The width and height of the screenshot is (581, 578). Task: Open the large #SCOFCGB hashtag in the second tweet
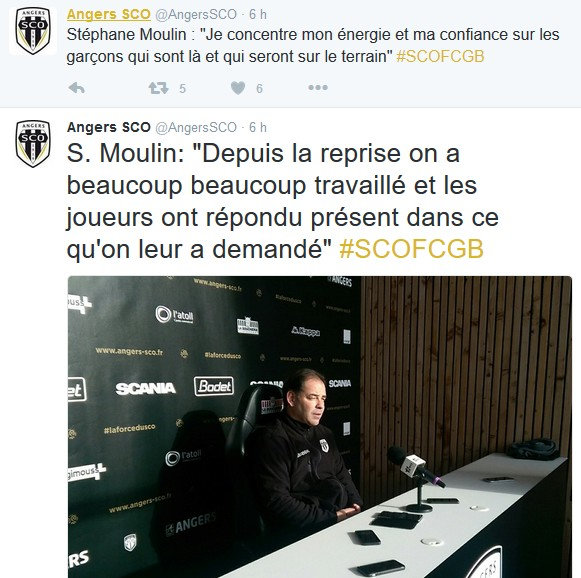(411, 249)
